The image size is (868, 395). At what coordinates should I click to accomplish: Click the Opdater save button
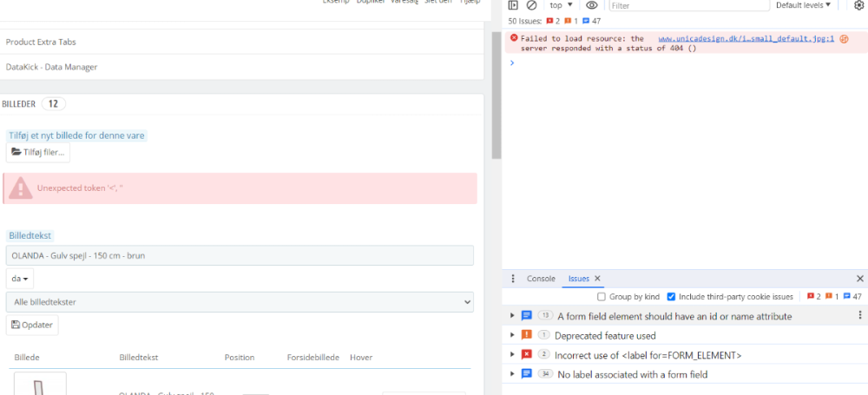[x=32, y=325]
